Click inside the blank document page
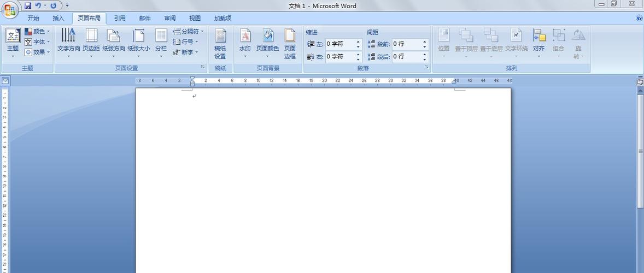 coord(323,180)
